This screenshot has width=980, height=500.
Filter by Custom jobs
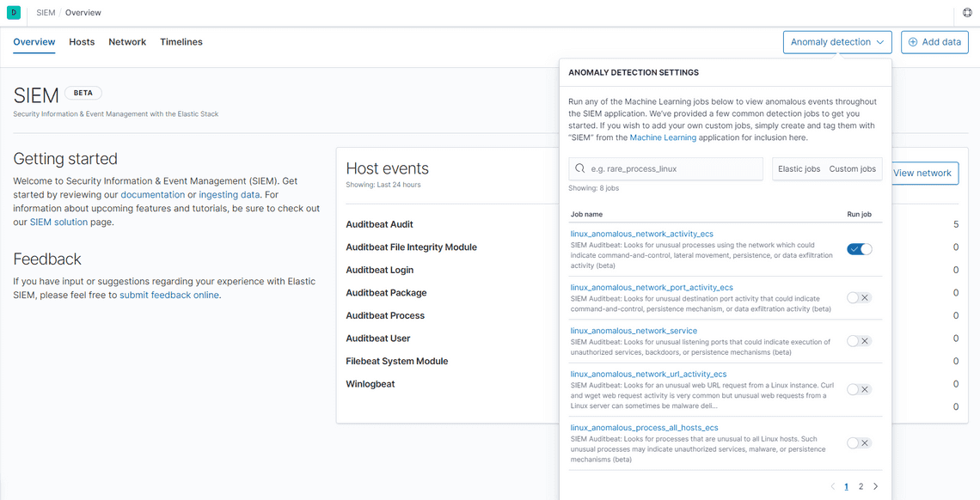(852, 169)
